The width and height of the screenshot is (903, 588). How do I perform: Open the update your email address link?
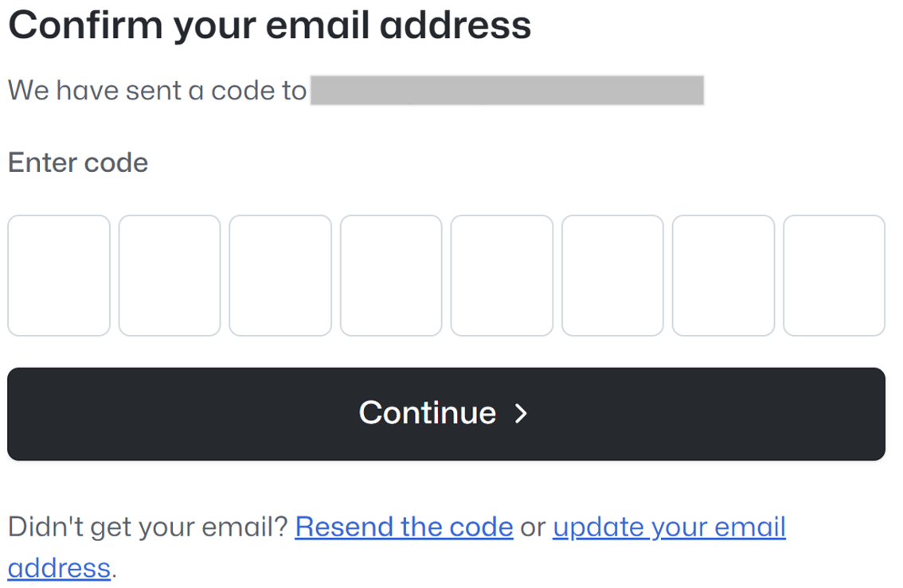pyautogui.click(x=669, y=527)
